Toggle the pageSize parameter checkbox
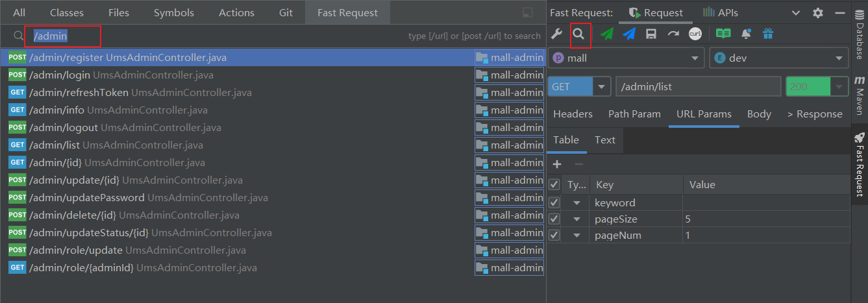This screenshot has width=868, height=303. tap(554, 219)
